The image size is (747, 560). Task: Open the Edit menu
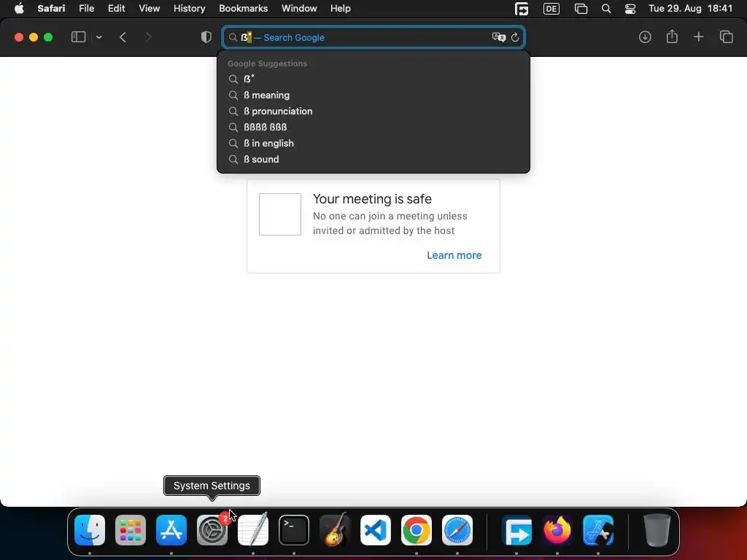click(116, 9)
